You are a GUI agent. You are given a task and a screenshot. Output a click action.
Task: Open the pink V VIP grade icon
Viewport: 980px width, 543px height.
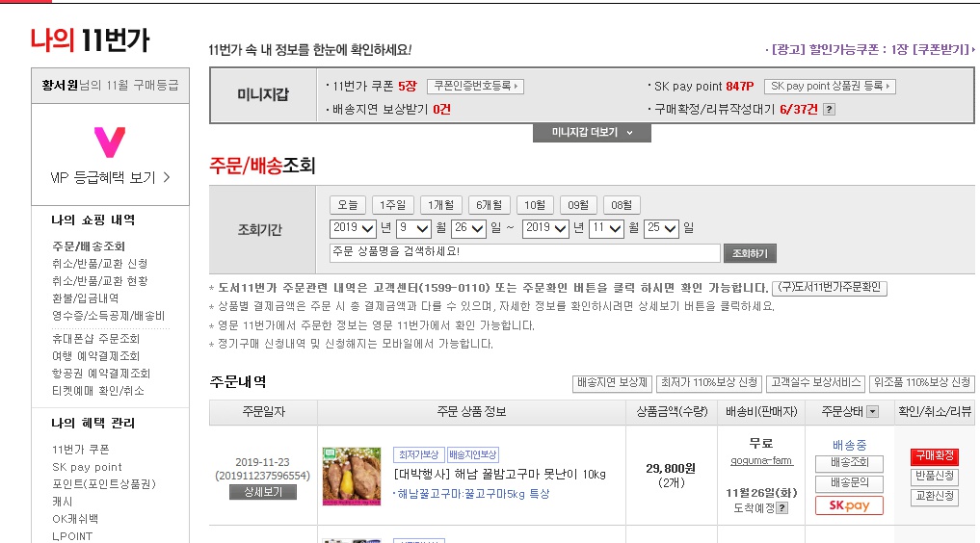110,142
